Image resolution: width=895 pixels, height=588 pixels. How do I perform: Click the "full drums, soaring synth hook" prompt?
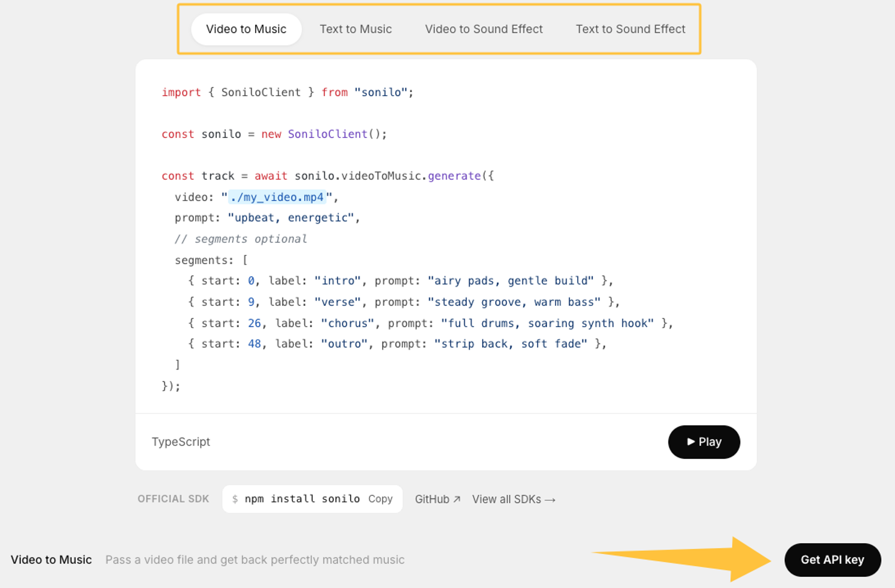[x=547, y=323]
